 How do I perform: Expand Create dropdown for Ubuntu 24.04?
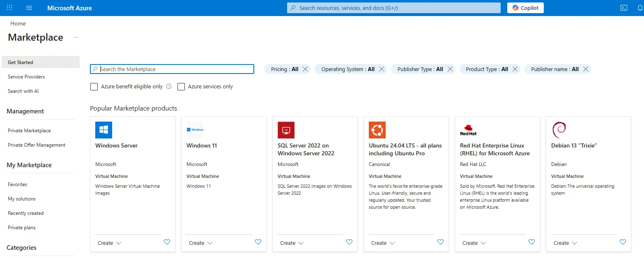(x=383, y=243)
